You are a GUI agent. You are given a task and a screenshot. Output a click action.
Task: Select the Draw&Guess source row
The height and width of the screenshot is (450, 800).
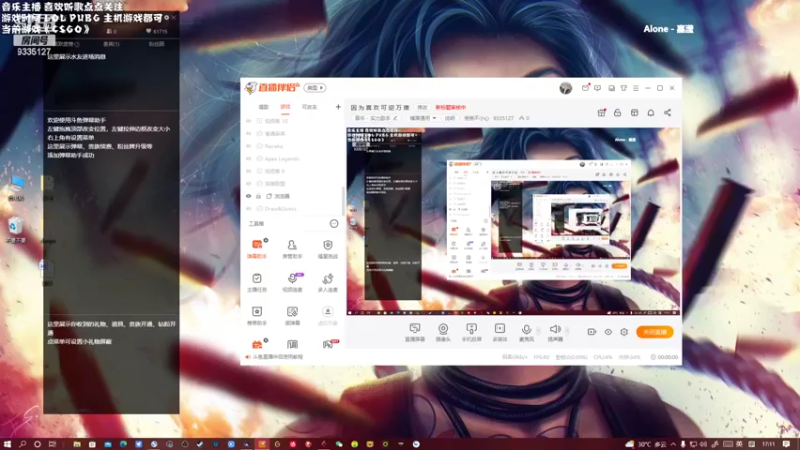click(293, 209)
